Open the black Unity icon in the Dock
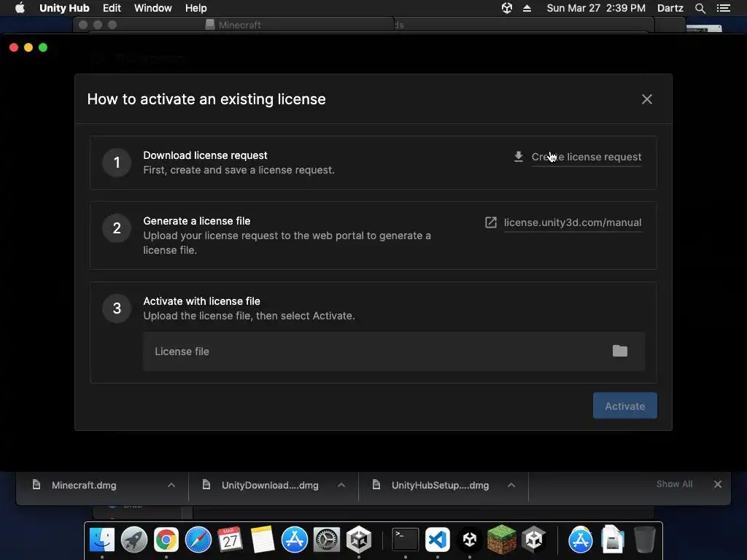 470,540
